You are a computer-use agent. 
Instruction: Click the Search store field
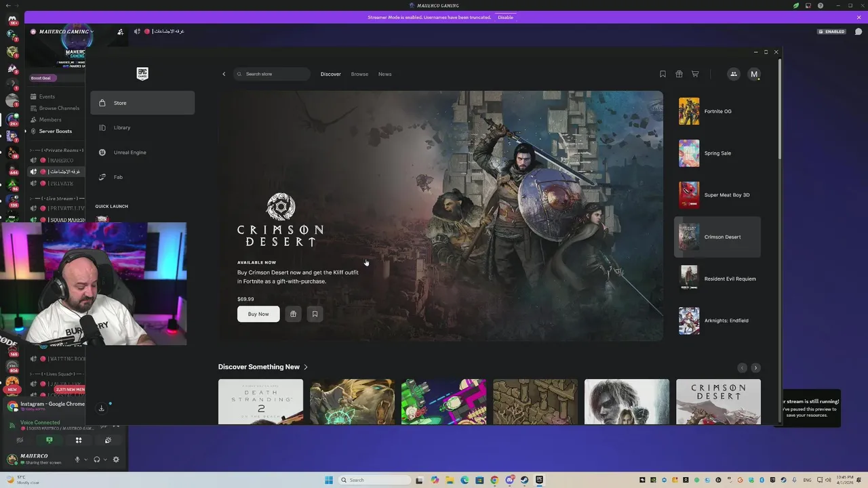click(272, 74)
